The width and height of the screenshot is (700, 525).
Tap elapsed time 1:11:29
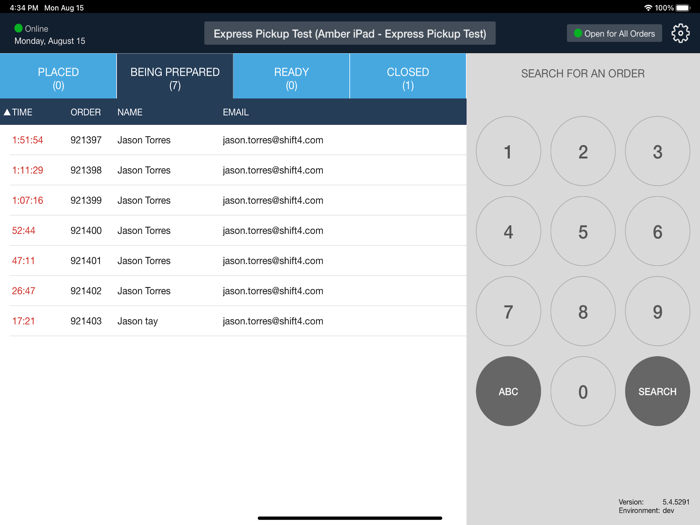point(27,170)
